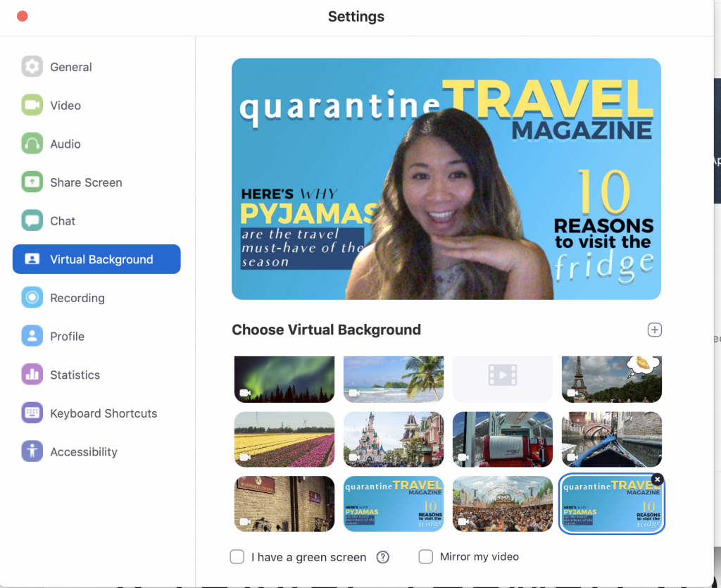Select the northern lights background
Image resolution: width=721 pixels, height=588 pixels.
tap(284, 379)
